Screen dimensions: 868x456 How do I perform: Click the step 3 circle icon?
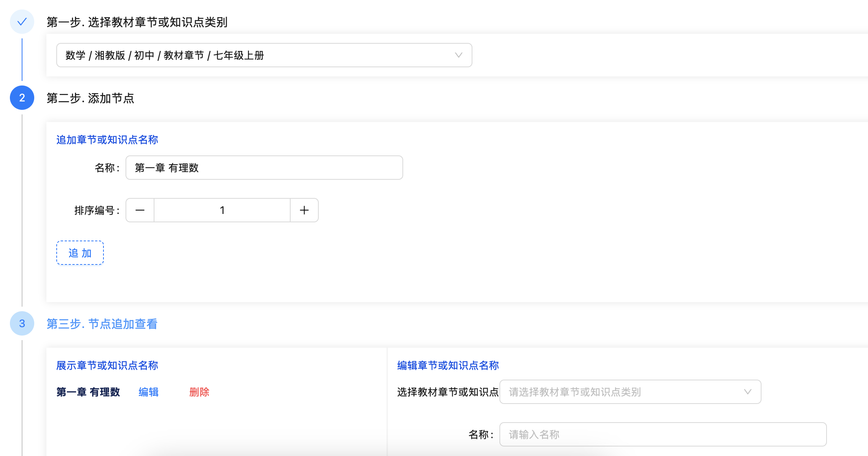click(22, 323)
